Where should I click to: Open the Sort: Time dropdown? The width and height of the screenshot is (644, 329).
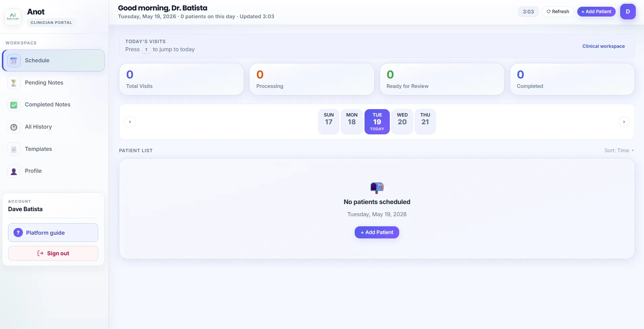(619, 151)
